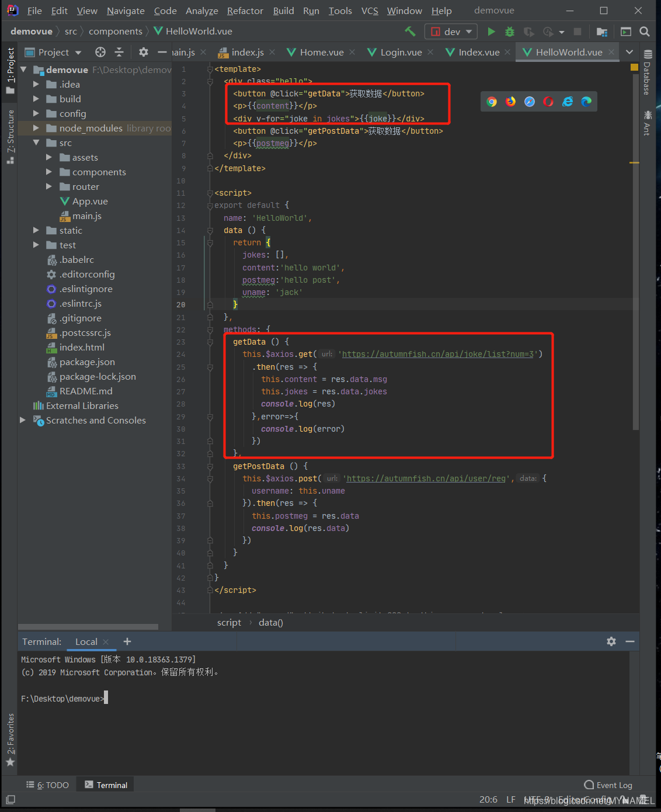Expand the build folder
The image size is (661, 812).
coord(36,99)
